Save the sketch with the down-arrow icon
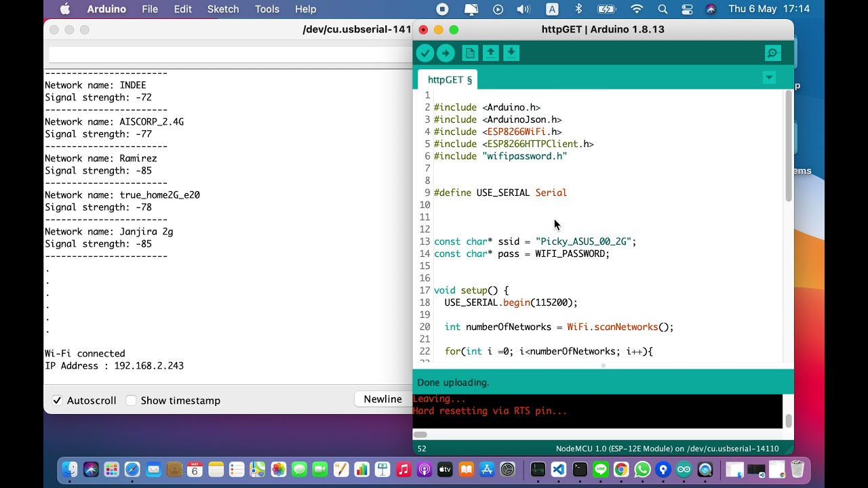 [x=511, y=53]
